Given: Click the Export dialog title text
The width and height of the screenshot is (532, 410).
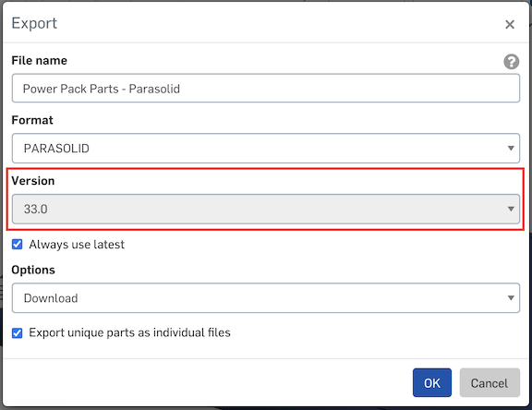Looking at the screenshot, I should point(34,24).
